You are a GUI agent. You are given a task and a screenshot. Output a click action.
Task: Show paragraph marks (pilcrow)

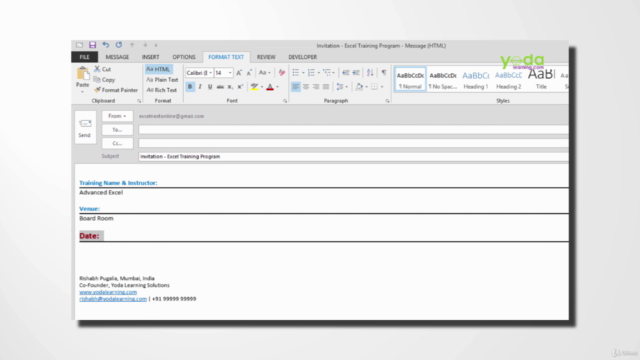point(384,73)
